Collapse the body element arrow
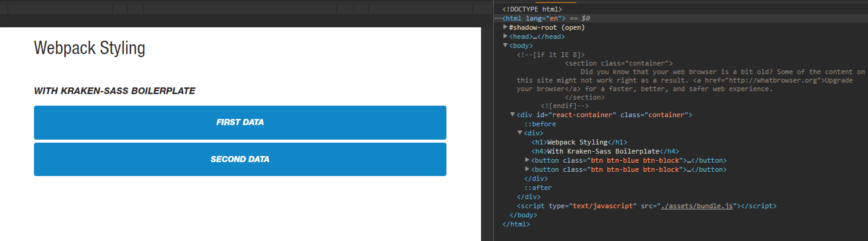This screenshot has height=241, width=868. pos(506,46)
